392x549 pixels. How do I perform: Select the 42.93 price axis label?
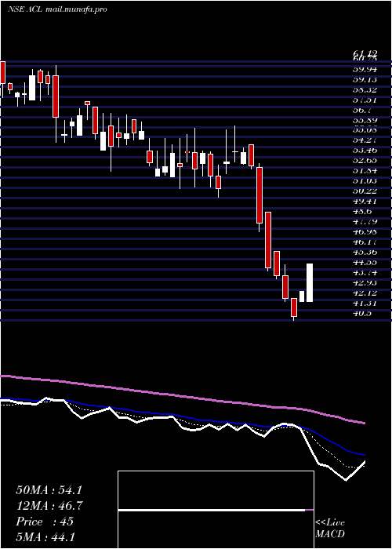(365, 282)
